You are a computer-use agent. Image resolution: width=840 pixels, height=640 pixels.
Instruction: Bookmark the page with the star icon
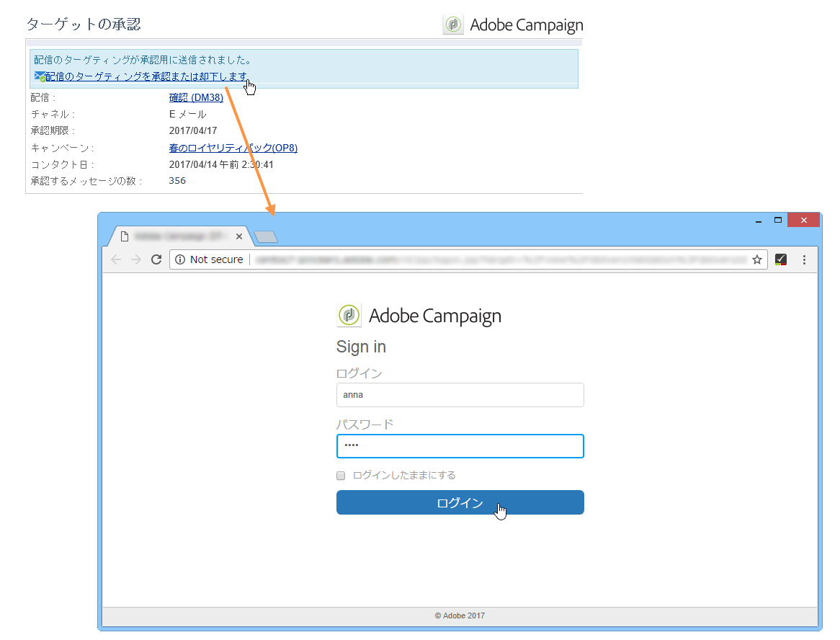(757, 260)
